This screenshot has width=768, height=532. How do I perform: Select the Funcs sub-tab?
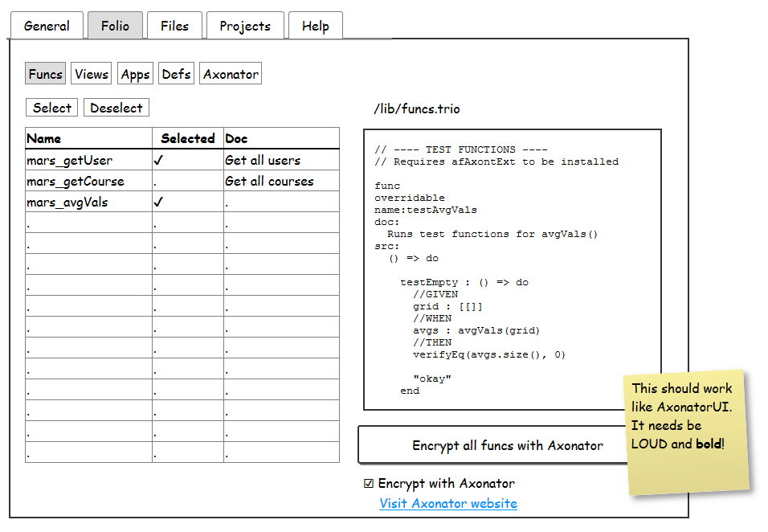[46, 73]
